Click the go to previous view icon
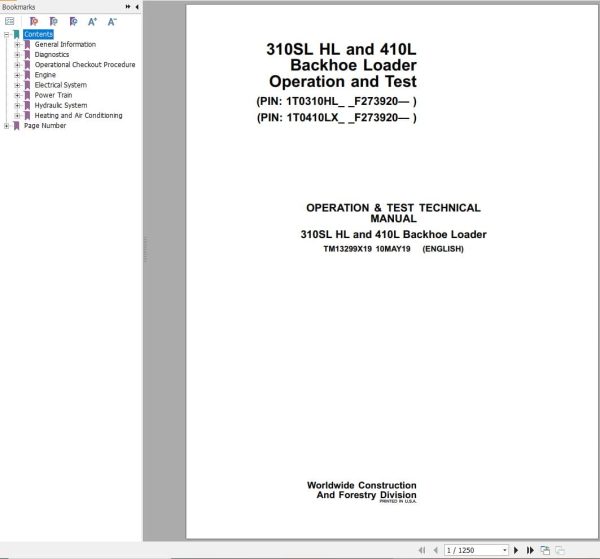 (x=545, y=550)
